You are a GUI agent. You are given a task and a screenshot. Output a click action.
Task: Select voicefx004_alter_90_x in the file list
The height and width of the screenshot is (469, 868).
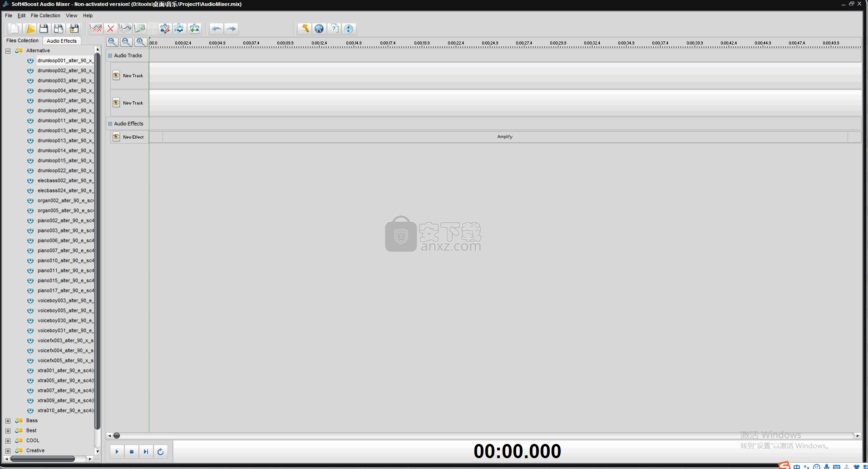tap(65, 351)
